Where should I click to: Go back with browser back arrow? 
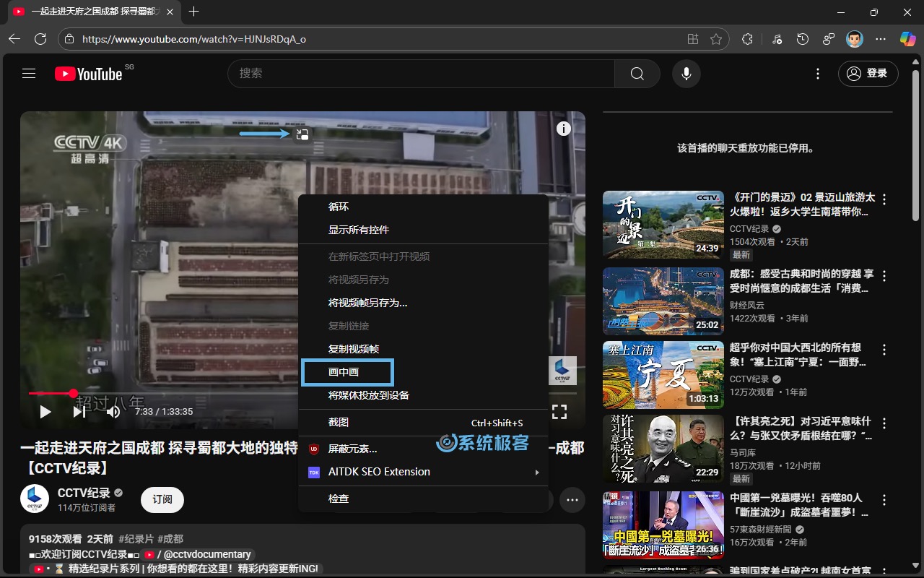pyautogui.click(x=14, y=39)
